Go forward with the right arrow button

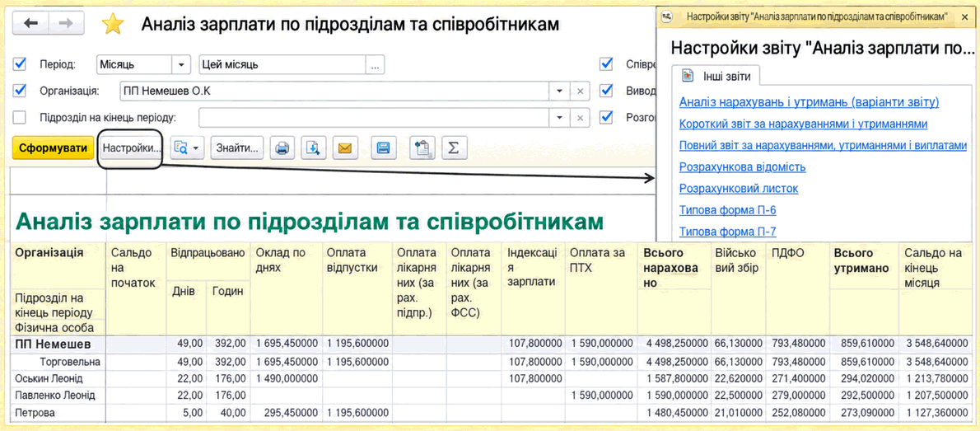66,25
